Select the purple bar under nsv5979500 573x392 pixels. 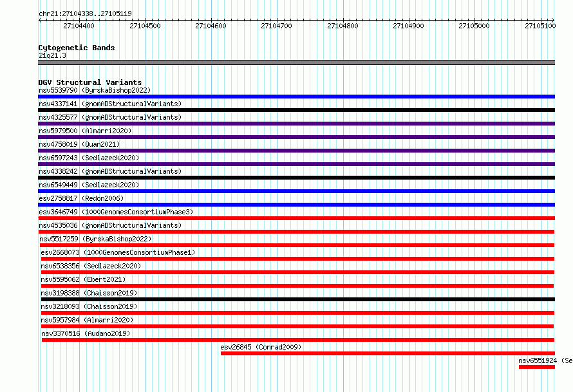pos(296,137)
